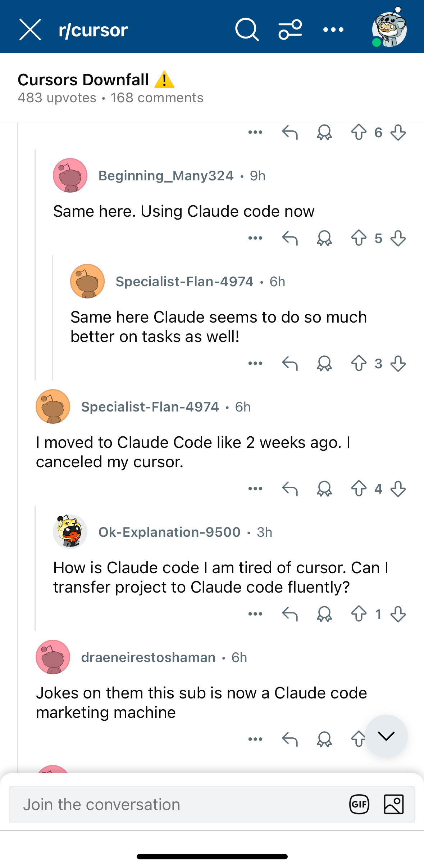Collapse Beginning_Many324 thread via its avatar

[x=70, y=175]
